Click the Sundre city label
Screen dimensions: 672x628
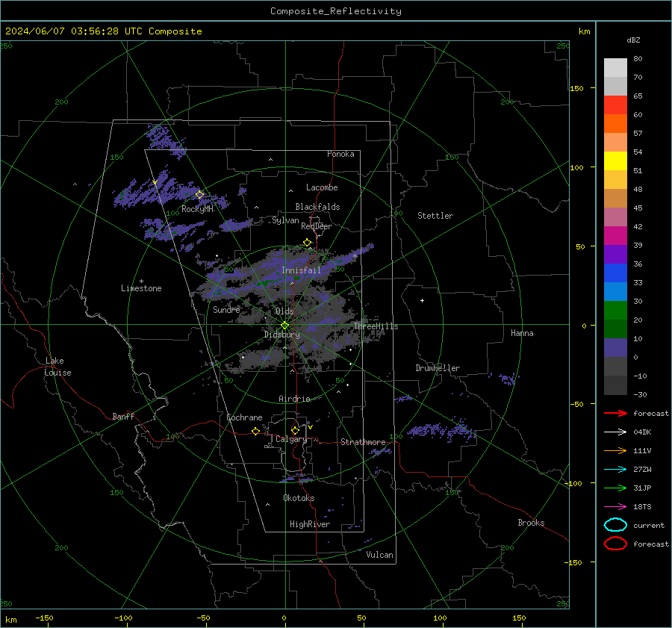pos(226,309)
